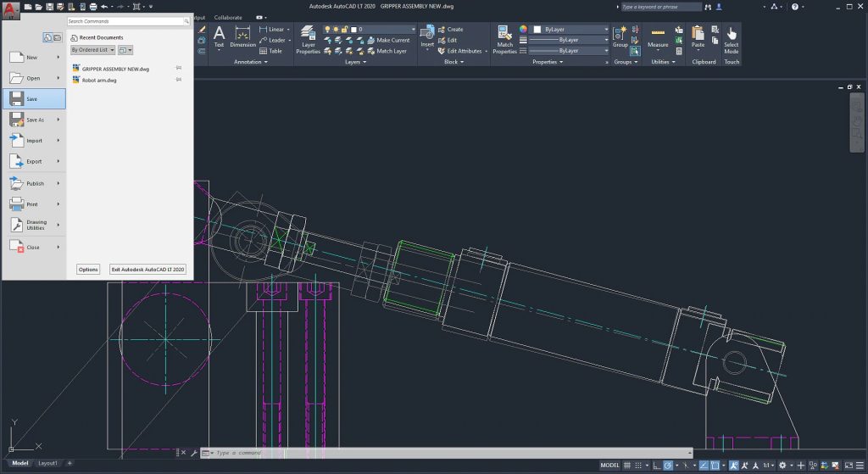Pin Robot arm.dwg in recent documents

[x=179, y=80]
